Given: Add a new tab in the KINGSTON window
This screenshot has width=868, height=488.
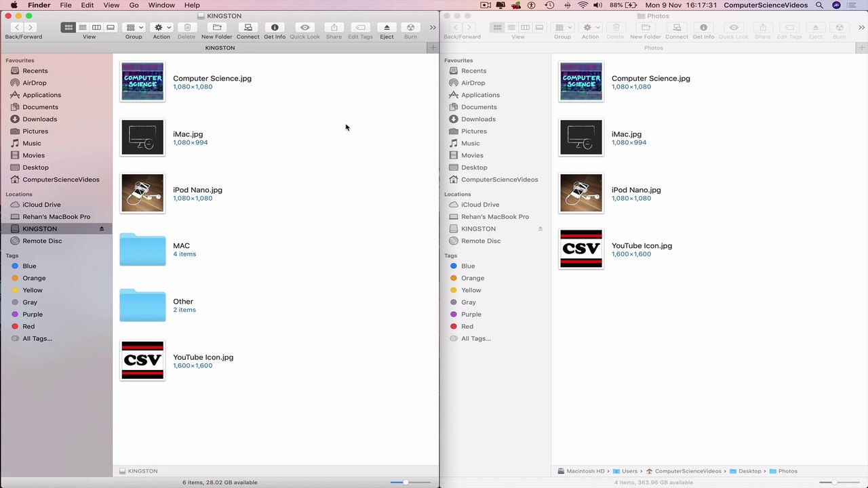Looking at the screenshot, I should (x=433, y=48).
